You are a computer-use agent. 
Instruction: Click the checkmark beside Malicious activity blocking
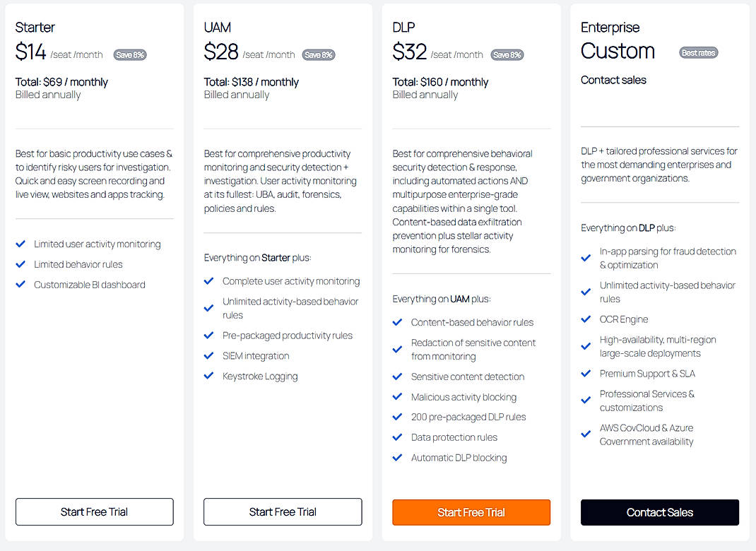398,396
